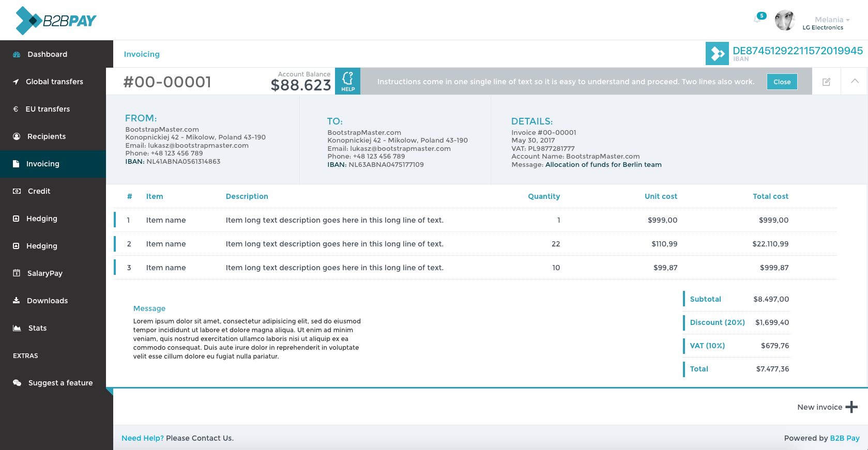Click the Invoicing breadcrumb heading
The image size is (868, 450).
click(x=142, y=54)
